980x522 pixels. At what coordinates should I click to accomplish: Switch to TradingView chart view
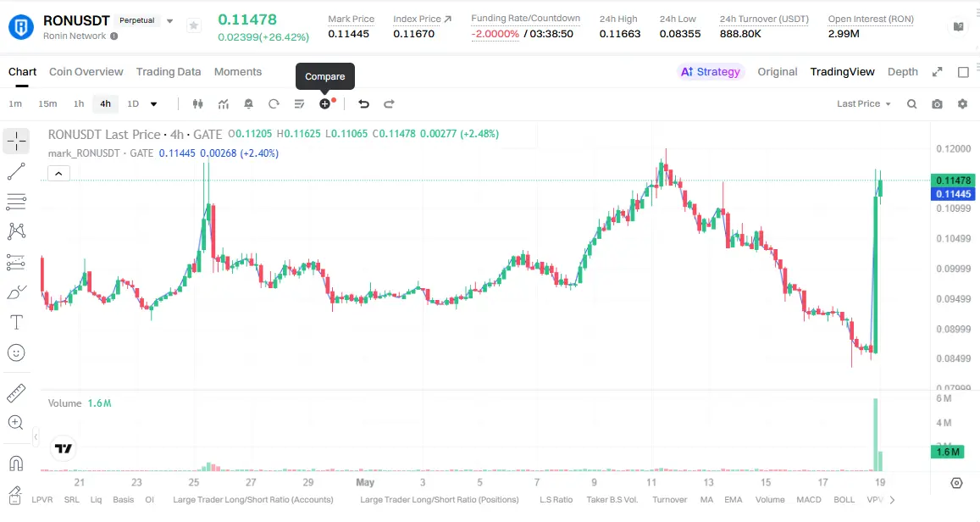[x=843, y=72]
